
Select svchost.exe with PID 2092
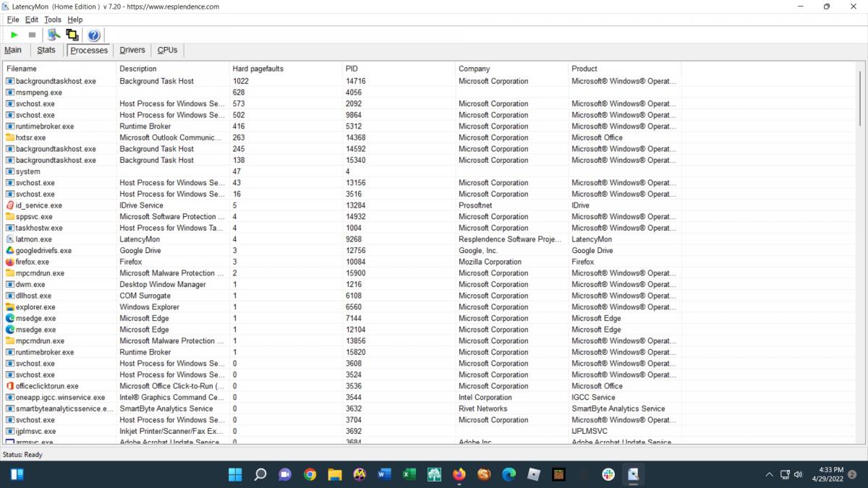(x=35, y=104)
